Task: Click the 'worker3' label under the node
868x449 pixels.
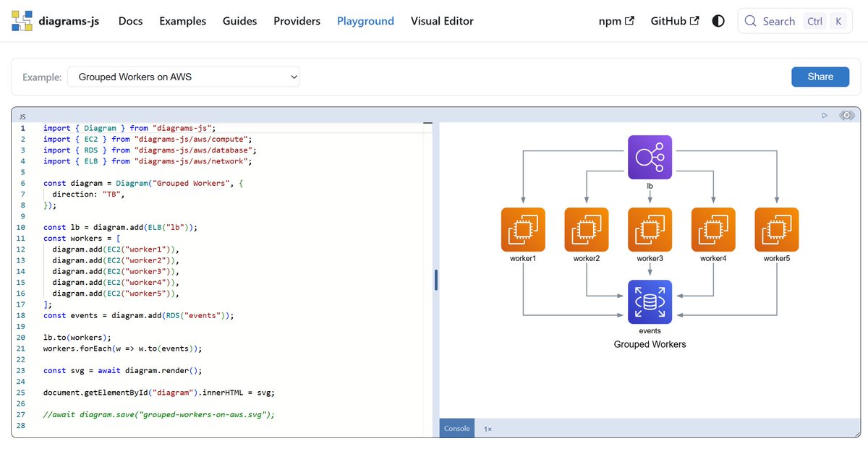Action: 650,258
